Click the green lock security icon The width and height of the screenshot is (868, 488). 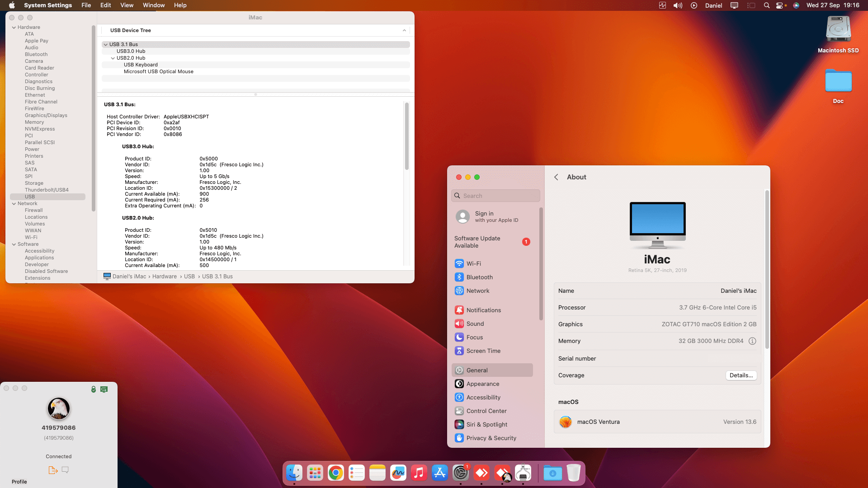point(94,389)
